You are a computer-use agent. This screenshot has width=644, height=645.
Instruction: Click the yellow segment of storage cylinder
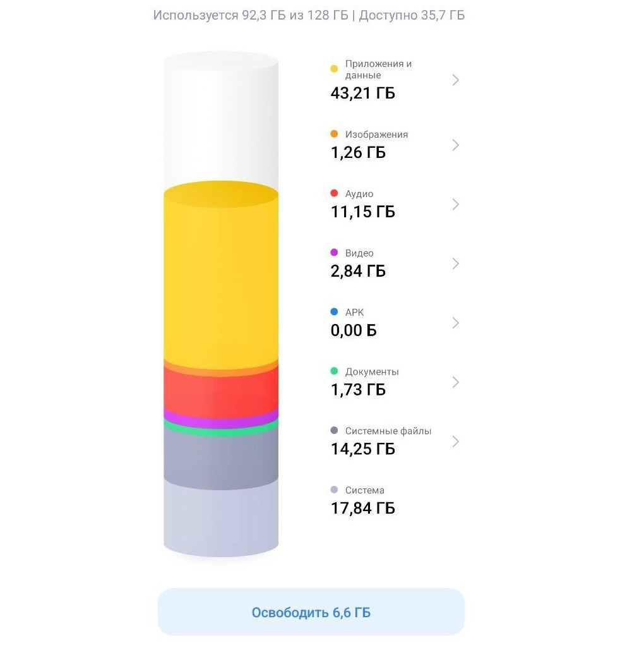[221, 278]
